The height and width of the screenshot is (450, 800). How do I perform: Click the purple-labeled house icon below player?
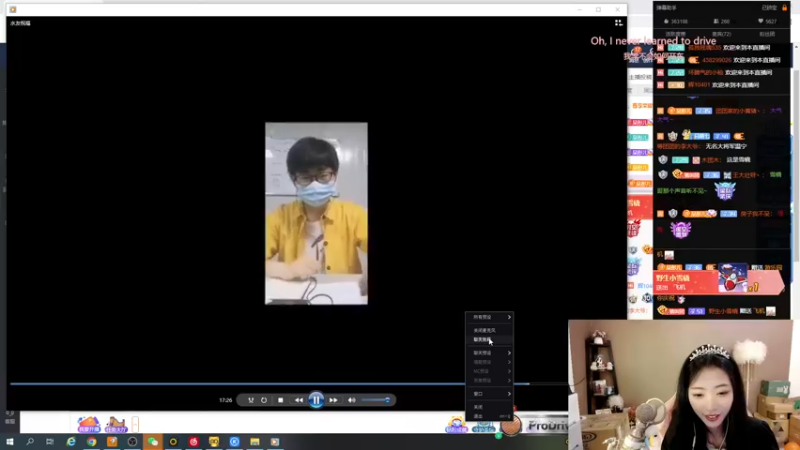pyautogui.click(x=89, y=424)
